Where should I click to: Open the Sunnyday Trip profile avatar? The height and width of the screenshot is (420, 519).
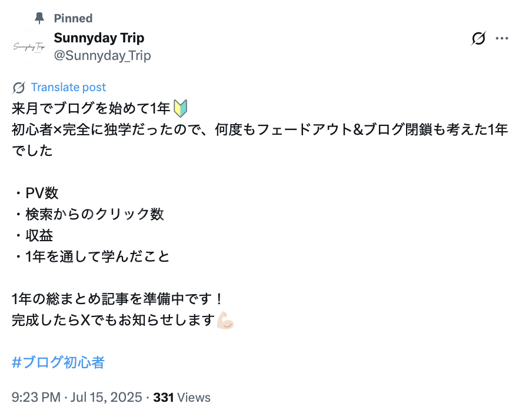[29, 46]
